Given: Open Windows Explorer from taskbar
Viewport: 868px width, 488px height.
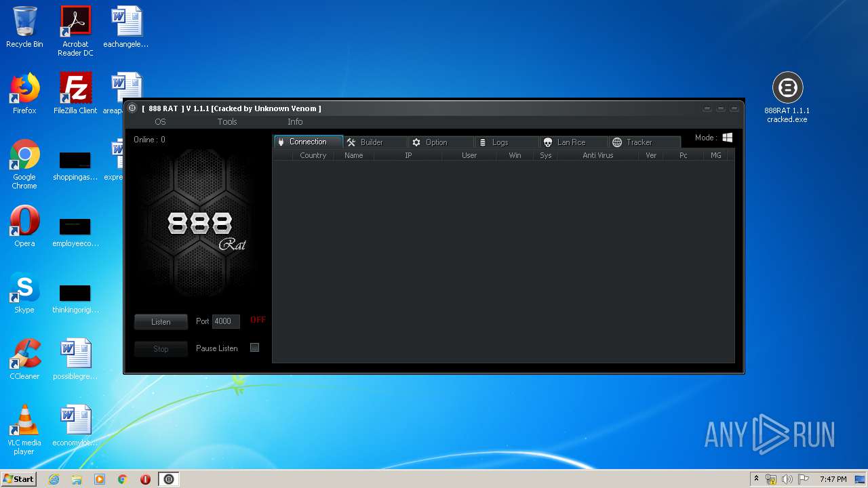Looking at the screenshot, I should pos(77,479).
